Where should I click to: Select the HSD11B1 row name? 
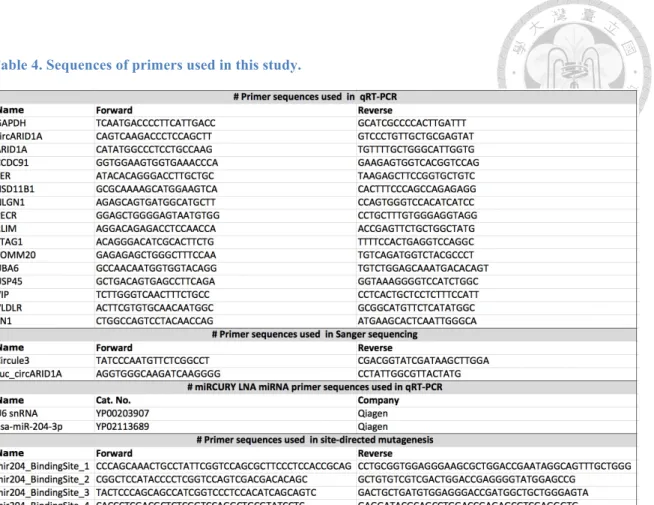(x=17, y=189)
